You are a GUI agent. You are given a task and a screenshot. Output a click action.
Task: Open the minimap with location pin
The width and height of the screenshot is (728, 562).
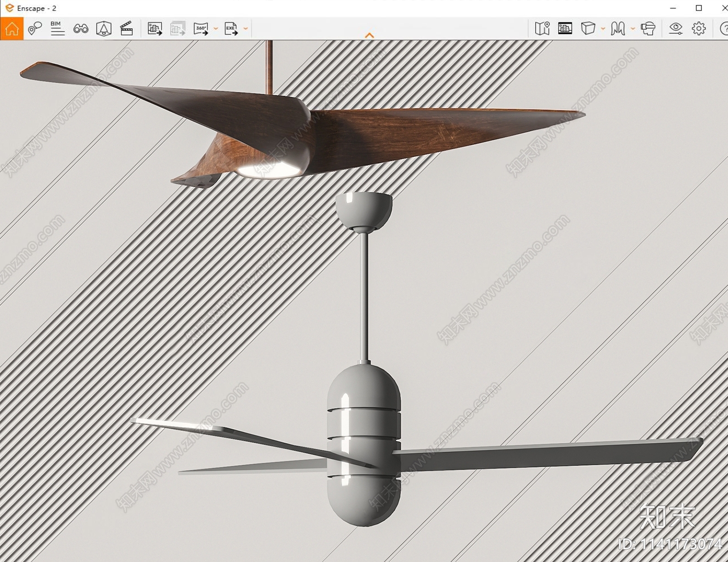[542, 28]
